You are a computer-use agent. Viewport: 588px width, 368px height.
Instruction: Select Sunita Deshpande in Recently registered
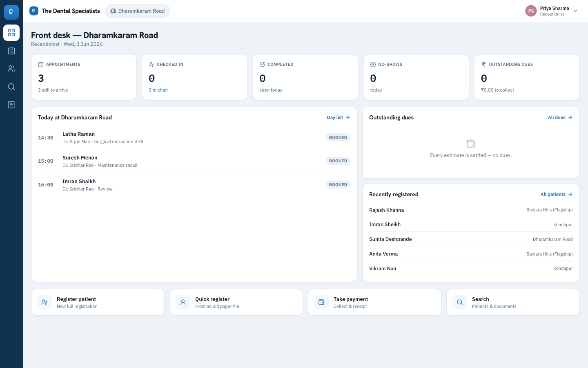(x=471, y=239)
